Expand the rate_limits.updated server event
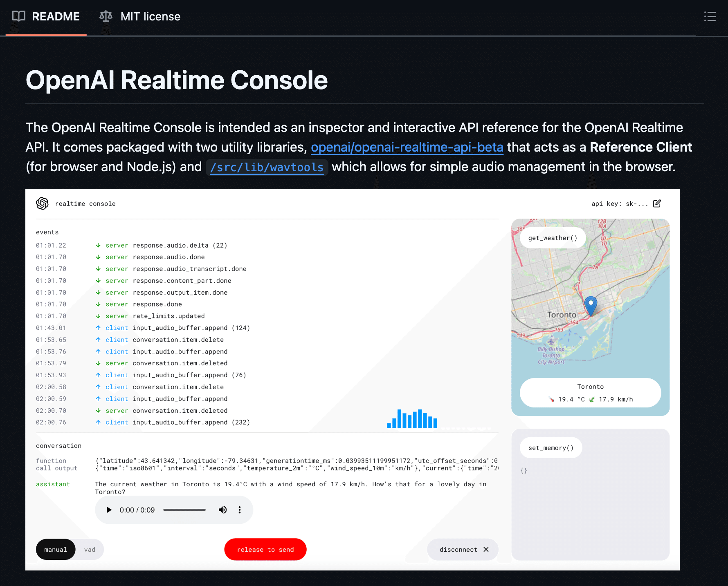This screenshot has height=586, width=728. 169,316
